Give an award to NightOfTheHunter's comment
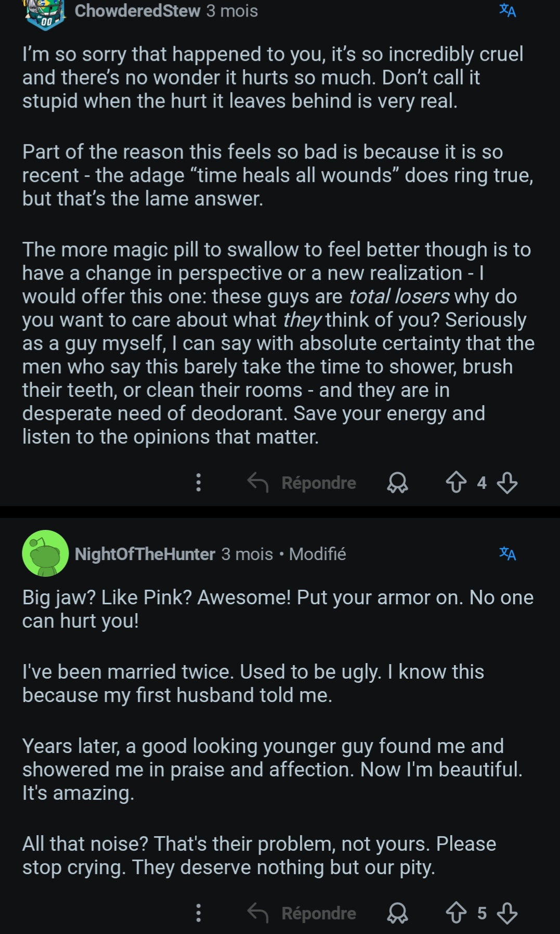The image size is (560, 934). [x=397, y=913]
